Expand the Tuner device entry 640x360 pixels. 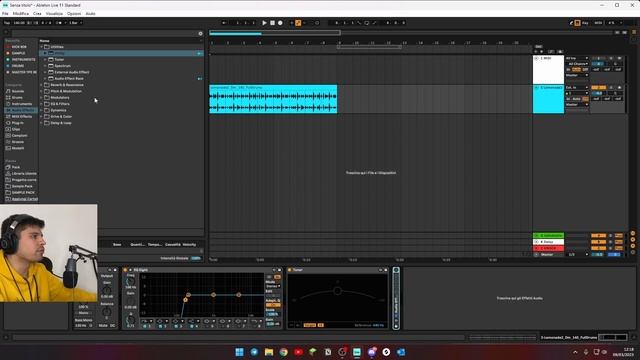(46, 60)
